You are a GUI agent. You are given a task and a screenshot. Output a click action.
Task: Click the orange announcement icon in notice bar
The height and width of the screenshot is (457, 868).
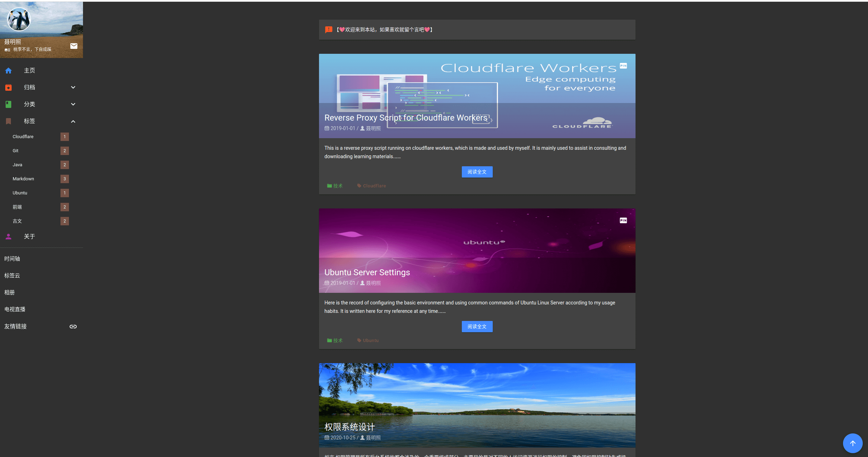pos(328,30)
